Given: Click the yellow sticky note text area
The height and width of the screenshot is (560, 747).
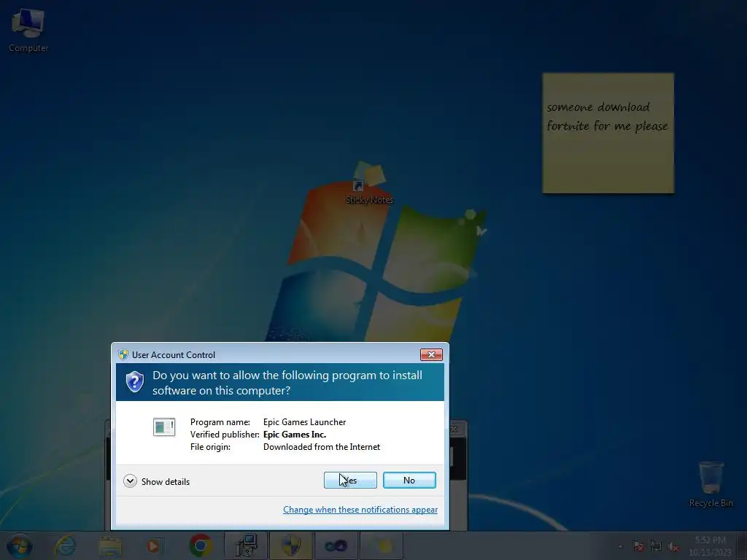Looking at the screenshot, I should coord(608,133).
